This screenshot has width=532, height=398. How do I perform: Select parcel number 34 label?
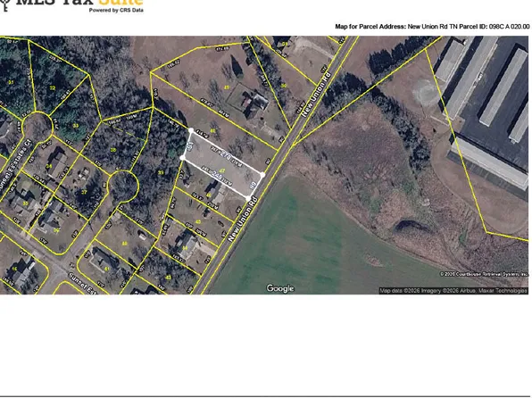tap(49, 166)
